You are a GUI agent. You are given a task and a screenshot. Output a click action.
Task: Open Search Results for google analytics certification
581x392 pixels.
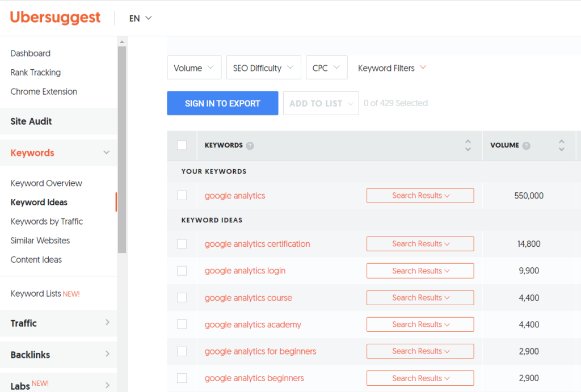coord(420,244)
